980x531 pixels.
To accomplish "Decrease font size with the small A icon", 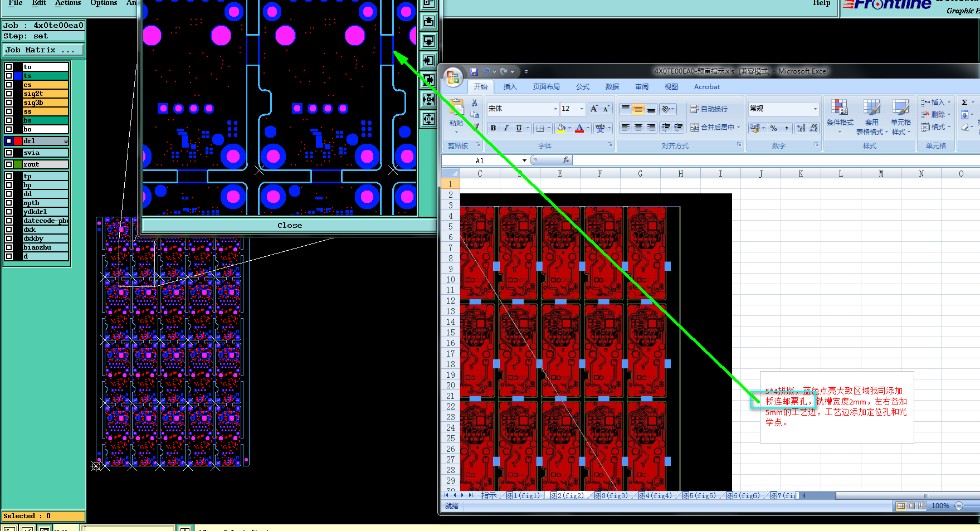I will (x=606, y=109).
